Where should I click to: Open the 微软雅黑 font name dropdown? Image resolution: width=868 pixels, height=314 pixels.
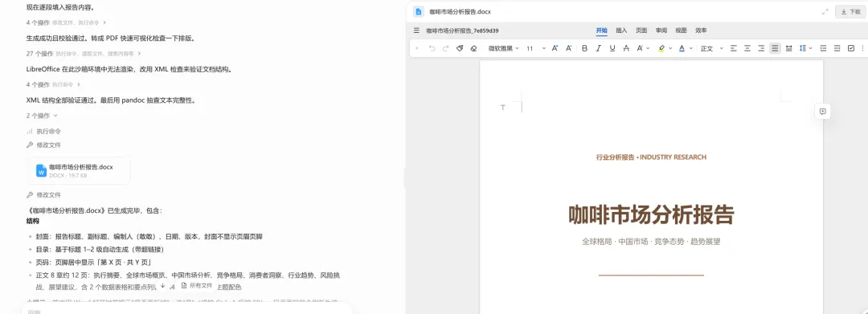(503, 49)
